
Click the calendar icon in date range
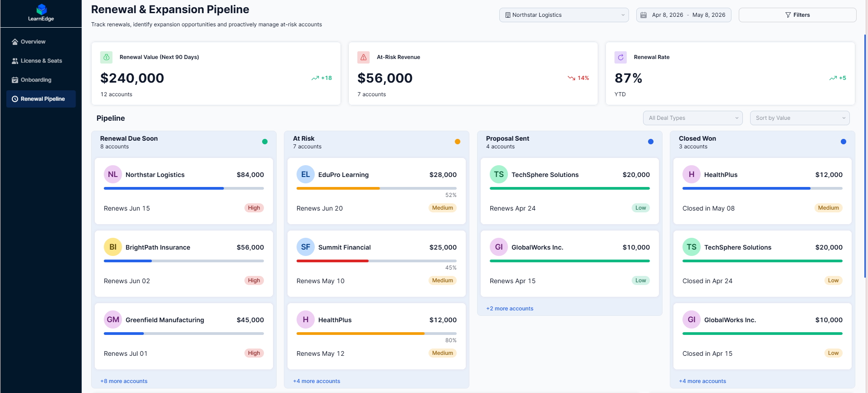click(644, 15)
